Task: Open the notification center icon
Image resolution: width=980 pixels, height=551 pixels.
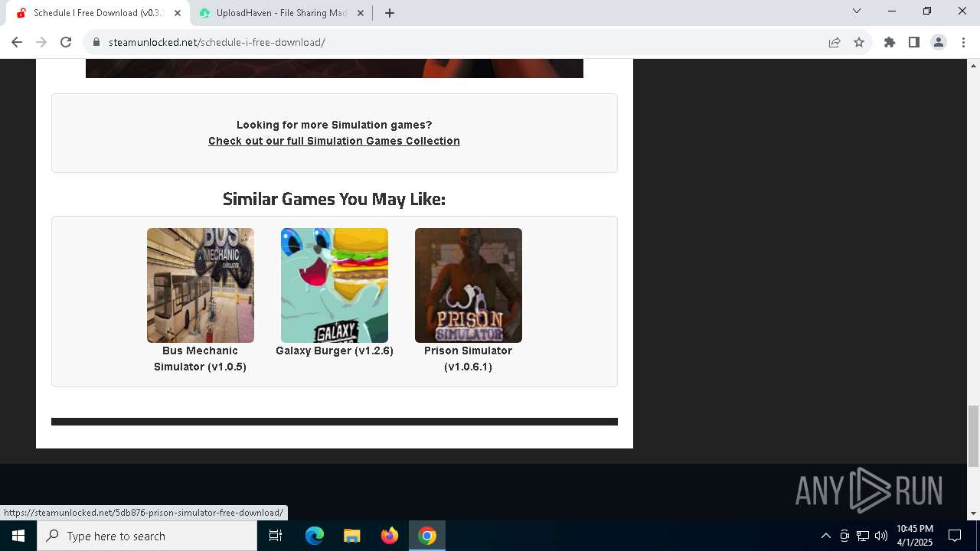Action: click(955, 536)
